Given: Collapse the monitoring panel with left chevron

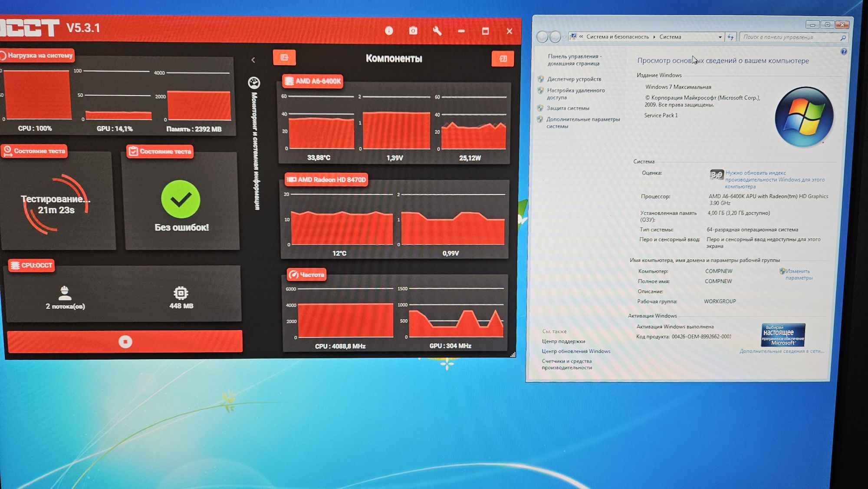Looking at the screenshot, I should pyautogui.click(x=253, y=60).
